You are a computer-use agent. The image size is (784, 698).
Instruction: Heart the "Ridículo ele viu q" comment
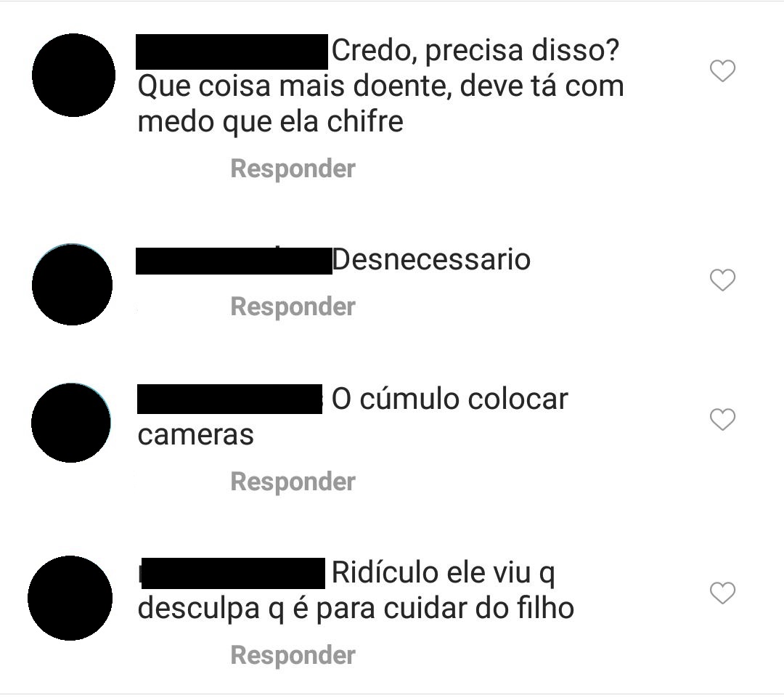pyautogui.click(x=722, y=593)
